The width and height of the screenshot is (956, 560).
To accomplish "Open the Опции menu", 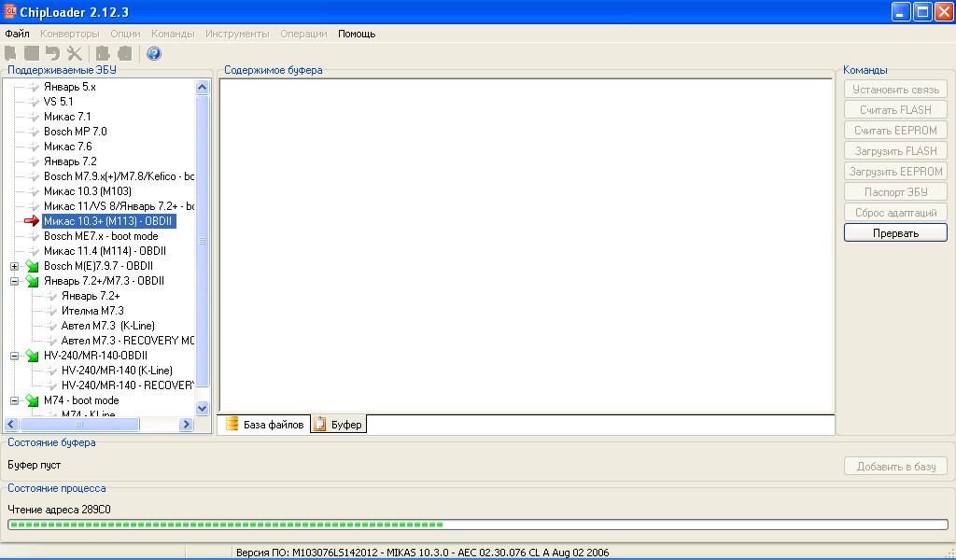I will pyautogui.click(x=125, y=34).
